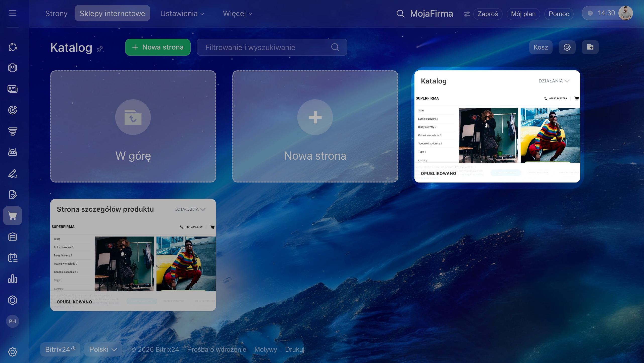Open DZIAŁANIA dropdown on Katalog card
The width and height of the screenshot is (644, 363).
point(554,81)
